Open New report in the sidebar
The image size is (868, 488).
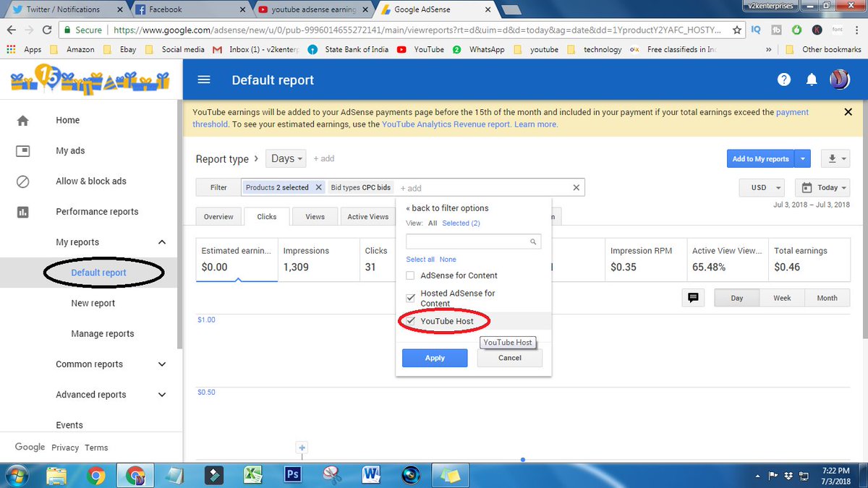(93, 304)
